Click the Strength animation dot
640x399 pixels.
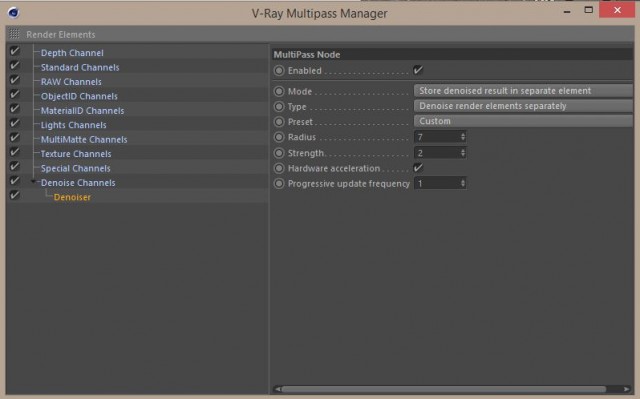point(279,153)
